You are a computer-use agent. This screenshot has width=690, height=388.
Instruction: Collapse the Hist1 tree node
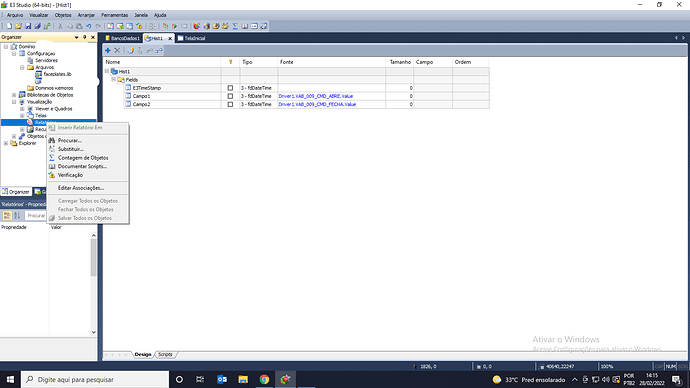click(x=107, y=71)
